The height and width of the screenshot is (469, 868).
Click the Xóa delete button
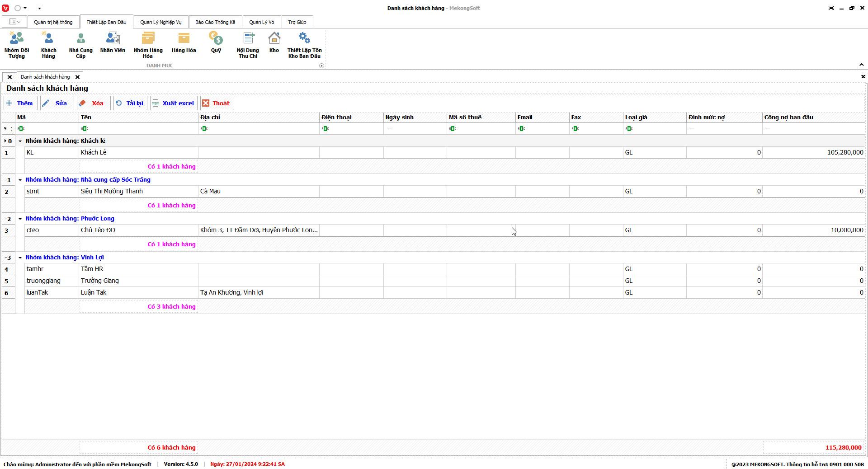pyautogui.click(x=94, y=103)
